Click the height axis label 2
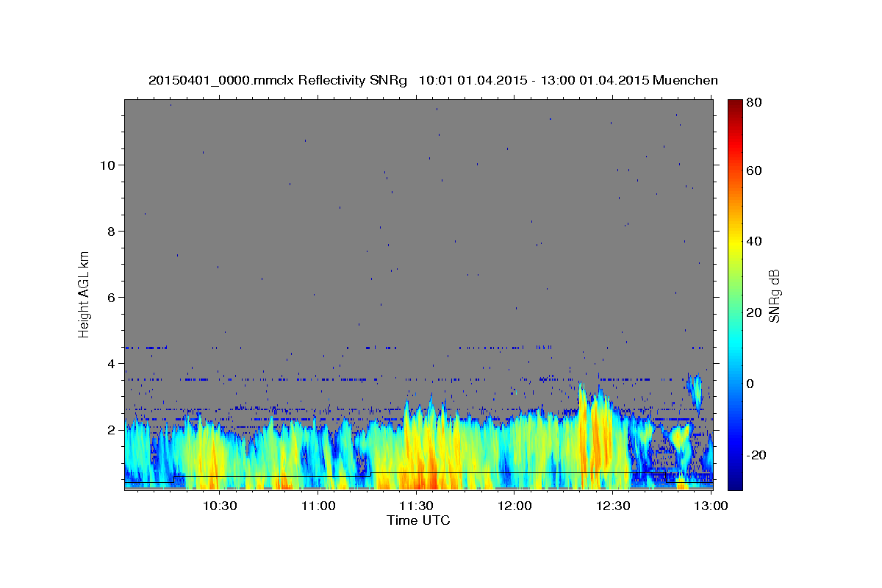Image resolution: width=882 pixels, height=588 pixels. coord(112,430)
